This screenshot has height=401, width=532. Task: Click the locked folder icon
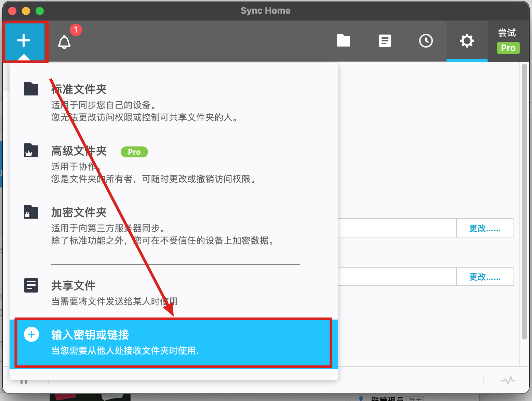[x=31, y=212]
